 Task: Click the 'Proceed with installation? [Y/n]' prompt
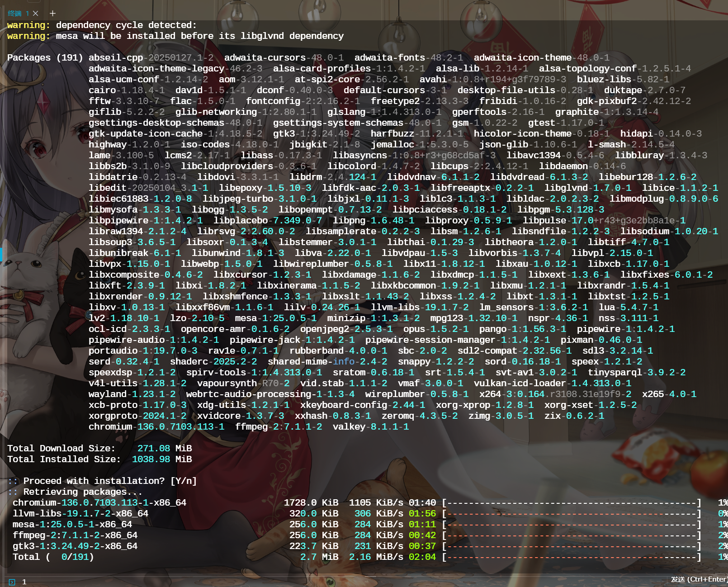click(x=109, y=481)
